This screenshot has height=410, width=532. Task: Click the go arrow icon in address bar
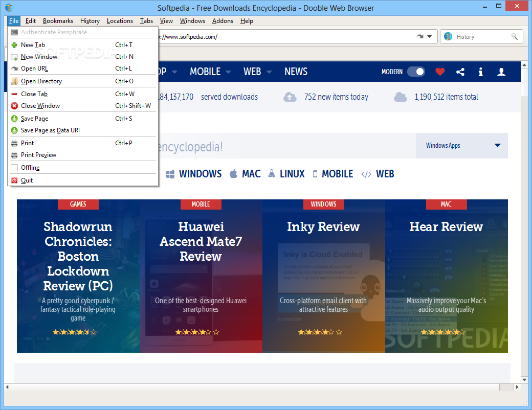point(420,37)
